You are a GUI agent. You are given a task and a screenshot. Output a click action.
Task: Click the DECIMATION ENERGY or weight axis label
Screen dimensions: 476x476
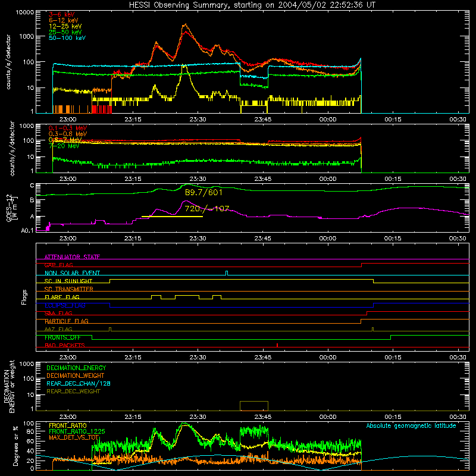[x=9, y=386]
